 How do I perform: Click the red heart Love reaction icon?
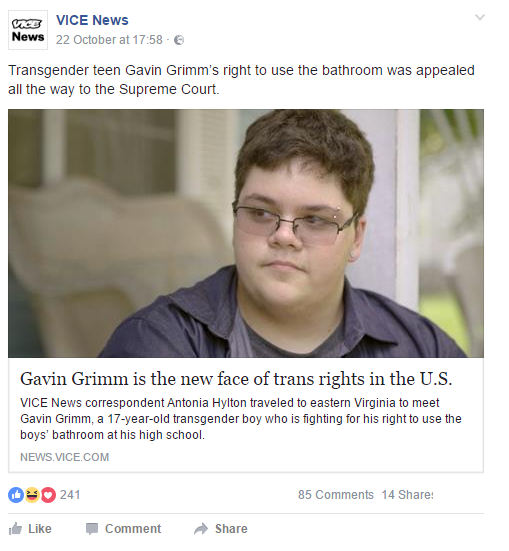pyautogui.click(x=49, y=495)
